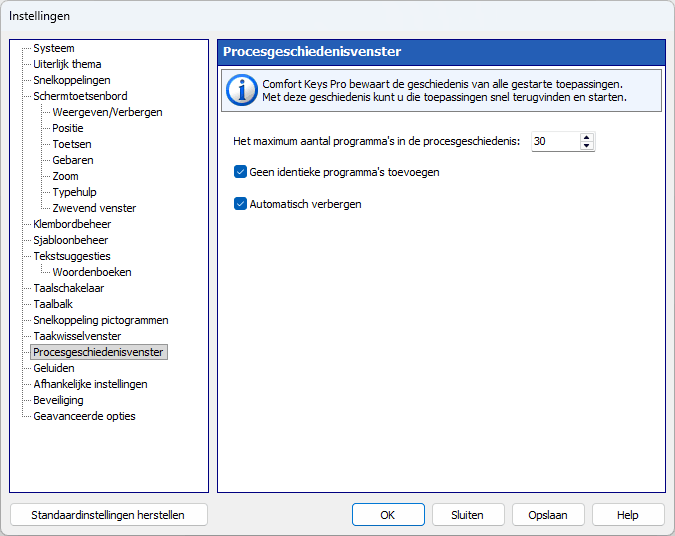Open Sjabloonbeheer settings page

[x=71, y=240]
